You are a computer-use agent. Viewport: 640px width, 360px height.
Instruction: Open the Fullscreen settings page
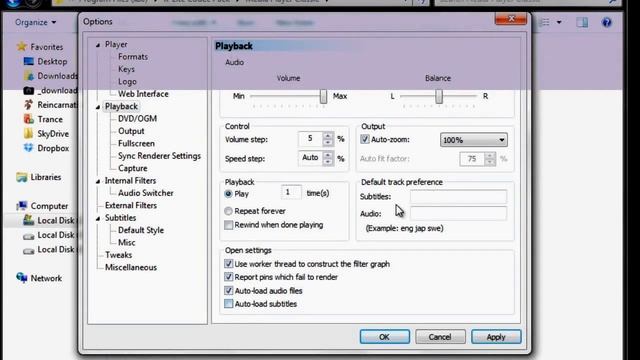click(x=136, y=143)
